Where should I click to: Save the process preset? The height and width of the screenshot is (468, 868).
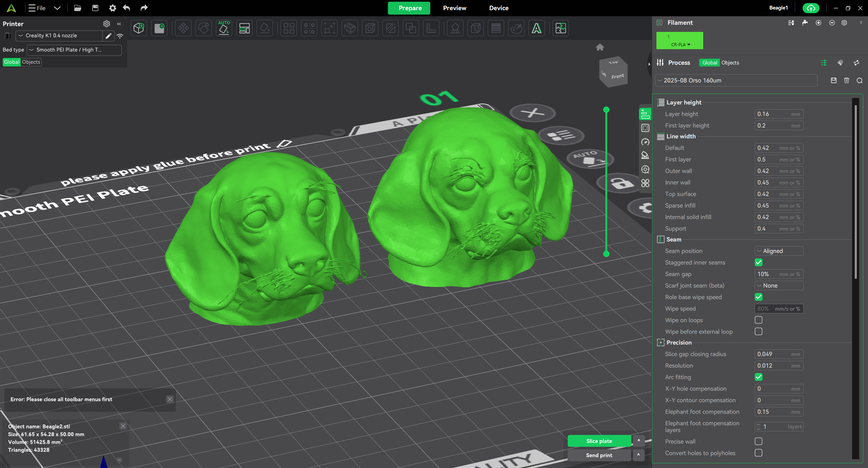point(834,80)
